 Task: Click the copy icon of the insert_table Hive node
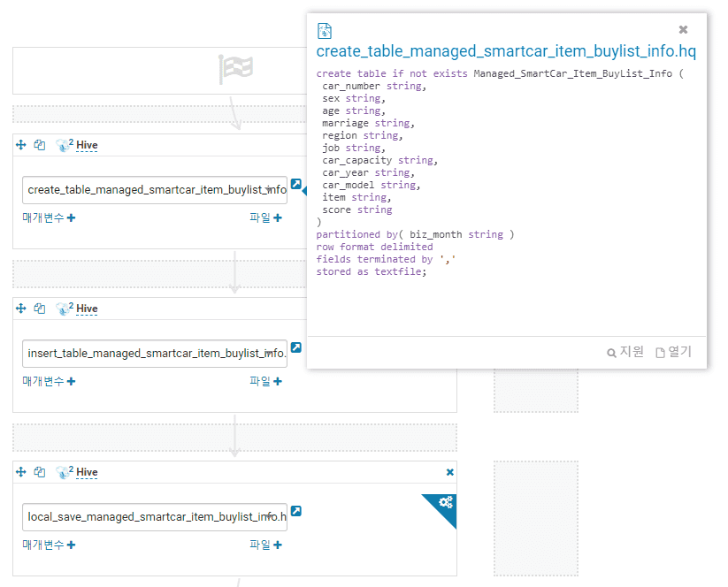coord(39,309)
